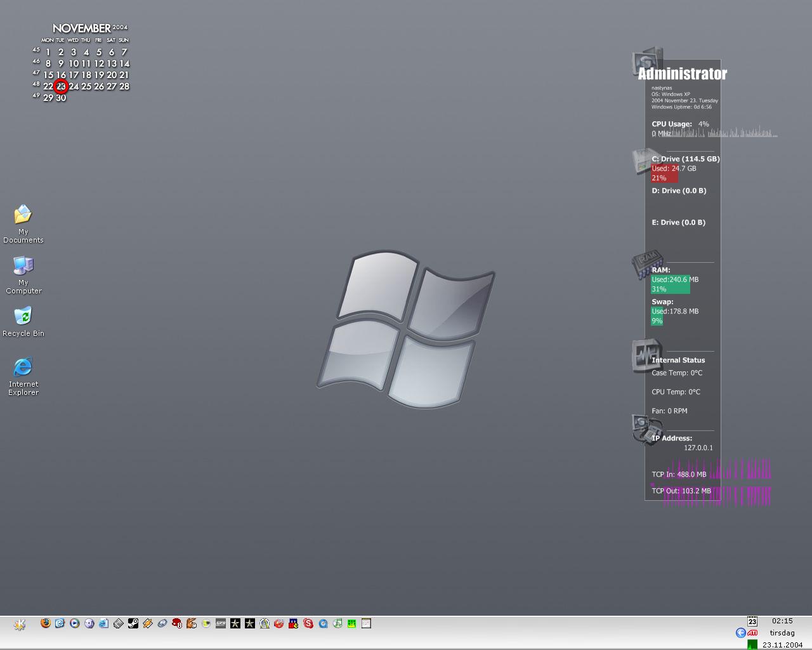
Task: Click the yellow ball taskbar icon
Action: tap(206, 623)
